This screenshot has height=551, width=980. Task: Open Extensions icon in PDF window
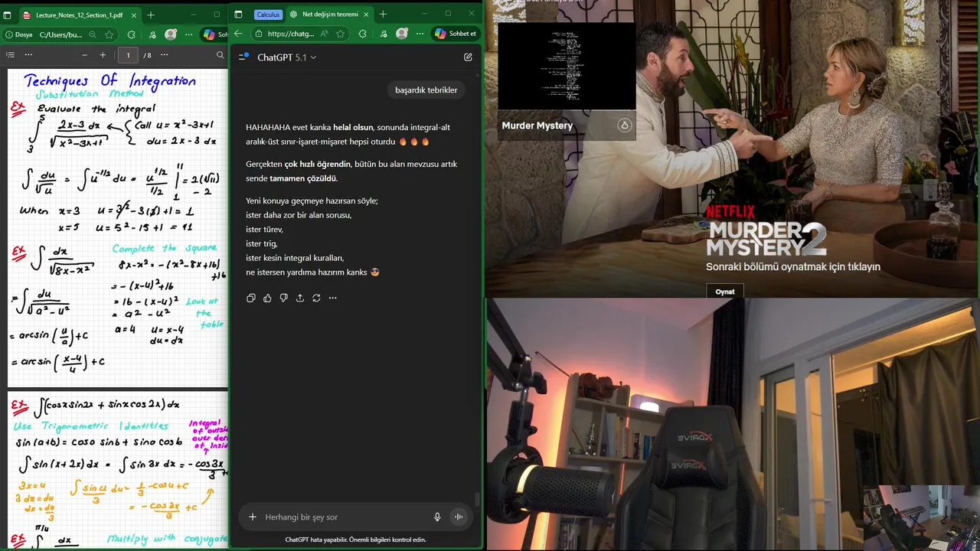(x=131, y=34)
